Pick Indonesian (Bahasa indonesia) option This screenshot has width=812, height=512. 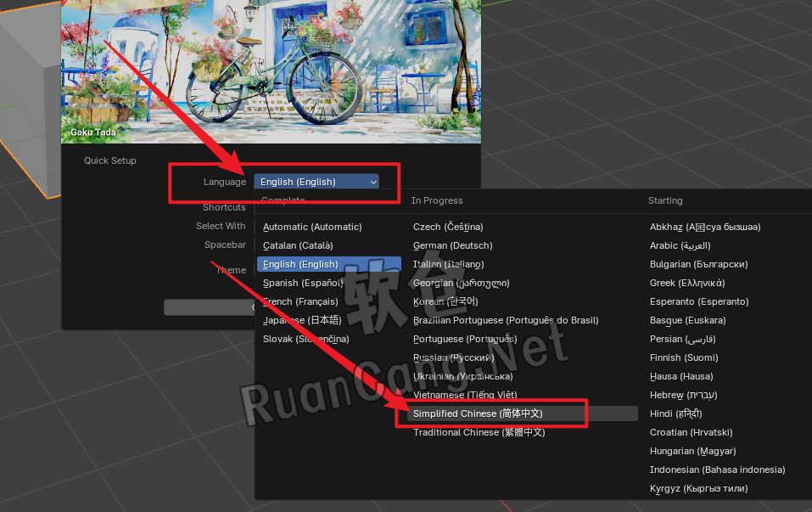click(x=717, y=470)
